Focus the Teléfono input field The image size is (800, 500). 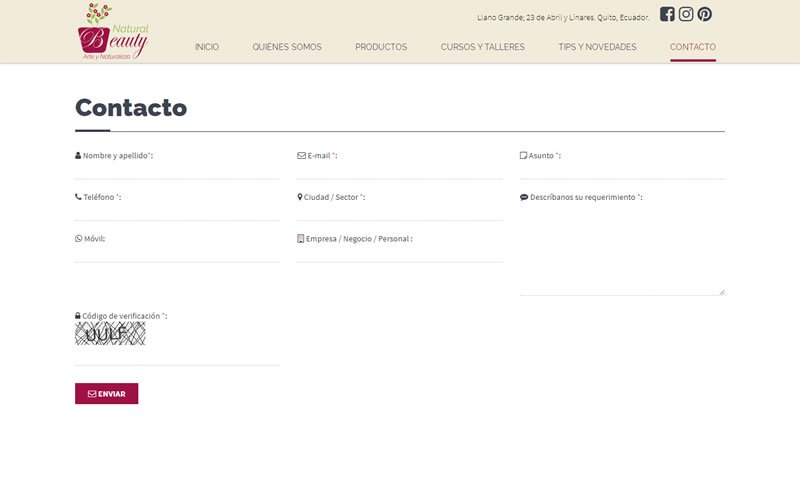pyautogui.click(x=177, y=211)
